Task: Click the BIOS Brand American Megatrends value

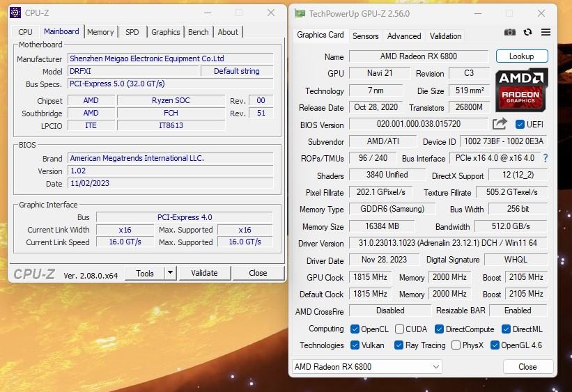Action: (x=171, y=158)
